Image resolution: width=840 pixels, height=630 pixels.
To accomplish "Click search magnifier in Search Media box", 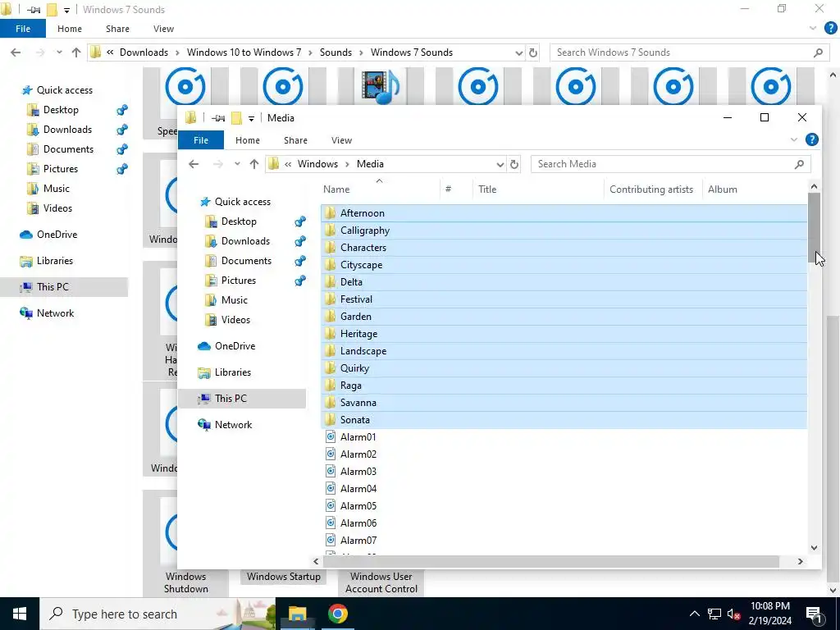I will pos(799,164).
